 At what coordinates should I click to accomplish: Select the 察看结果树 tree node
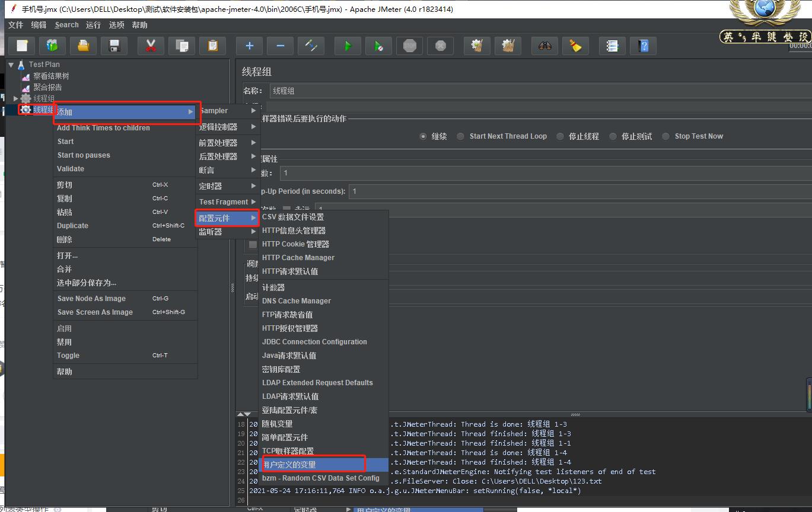(x=51, y=76)
